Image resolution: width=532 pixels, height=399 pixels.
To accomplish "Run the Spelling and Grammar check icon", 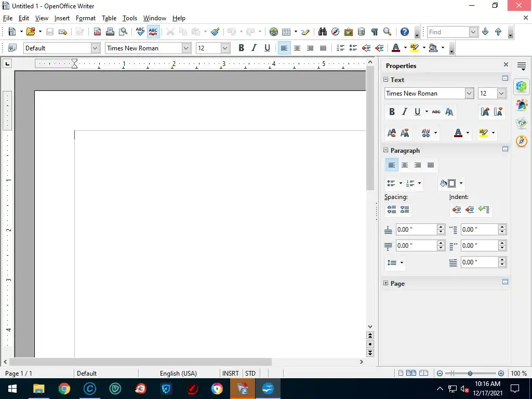I will [x=140, y=32].
